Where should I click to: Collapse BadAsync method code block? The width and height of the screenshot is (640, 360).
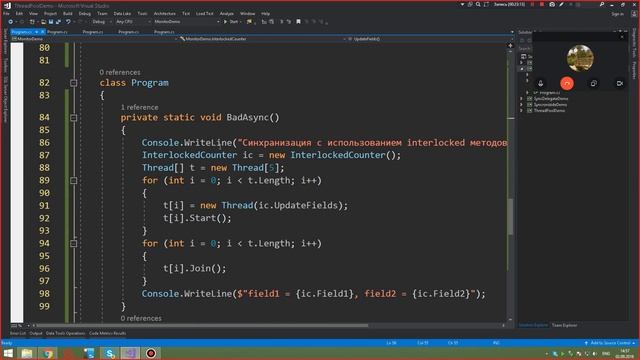click(73, 118)
